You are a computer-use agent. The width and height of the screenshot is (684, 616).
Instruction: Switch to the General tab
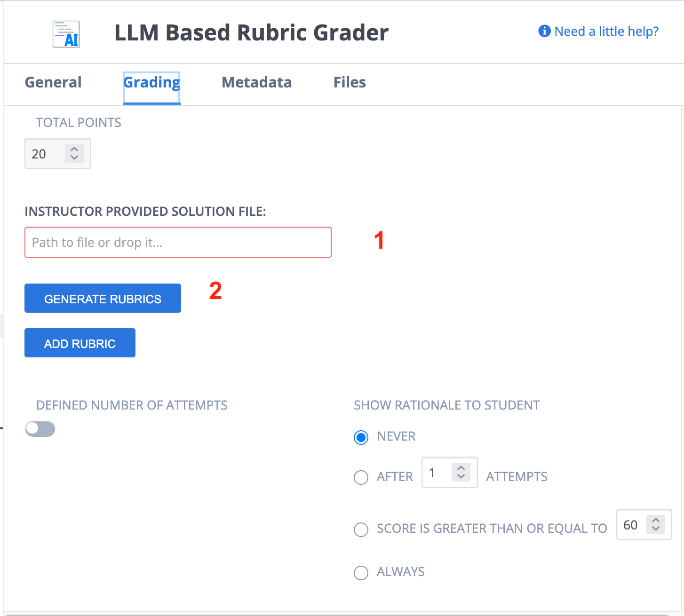(53, 82)
